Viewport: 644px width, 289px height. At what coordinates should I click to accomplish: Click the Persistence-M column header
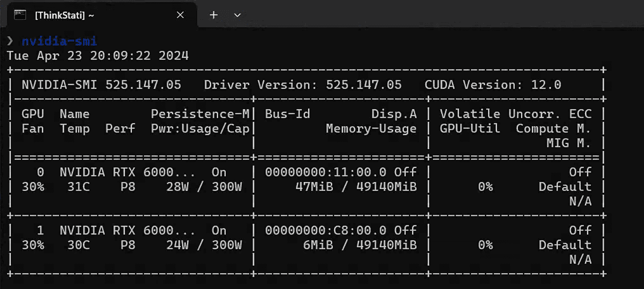pos(200,114)
